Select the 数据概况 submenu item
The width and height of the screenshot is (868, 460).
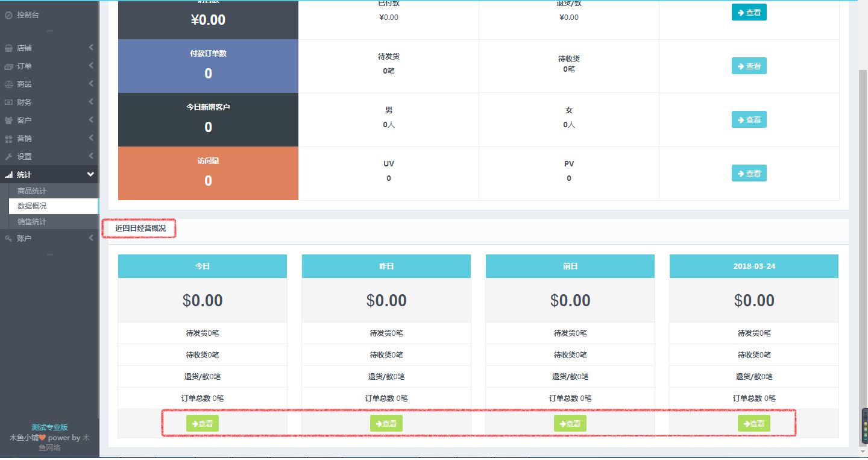(32, 206)
